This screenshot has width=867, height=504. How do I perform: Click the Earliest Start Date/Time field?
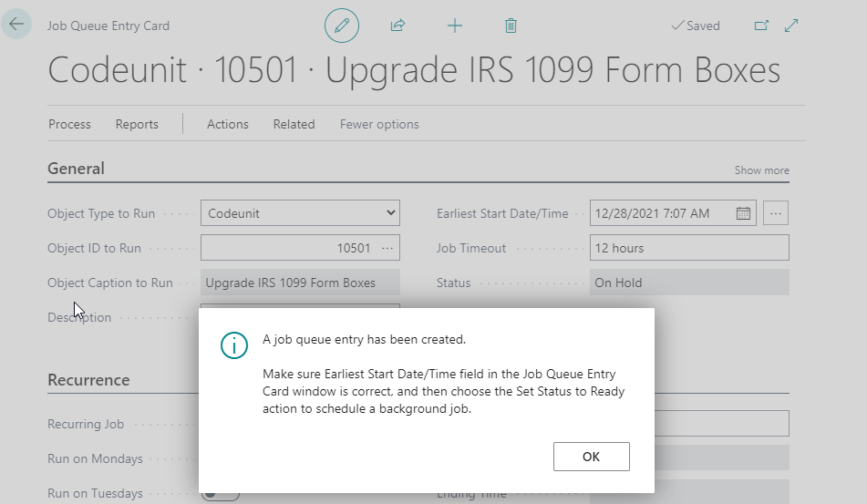click(x=671, y=213)
